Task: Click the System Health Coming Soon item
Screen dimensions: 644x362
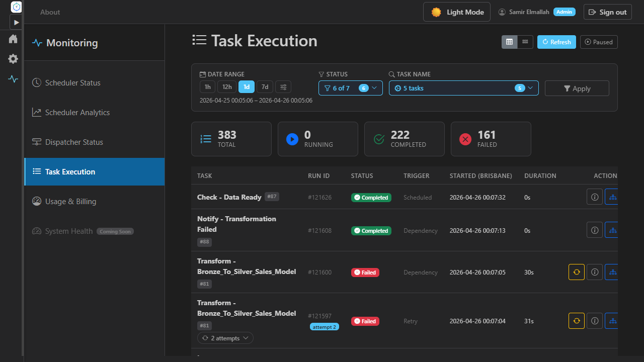Action: pos(95,231)
